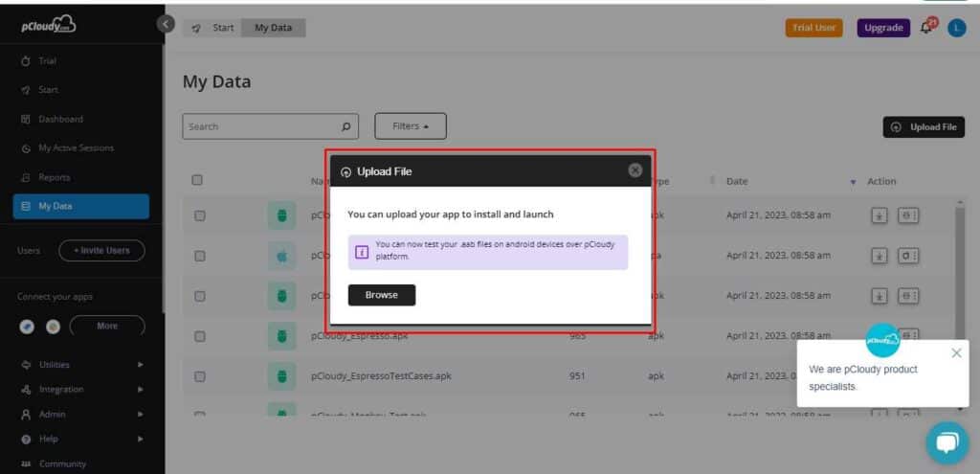Click More under Connect your apps
The width and height of the screenshot is (980, 474).
pos(107,326)
